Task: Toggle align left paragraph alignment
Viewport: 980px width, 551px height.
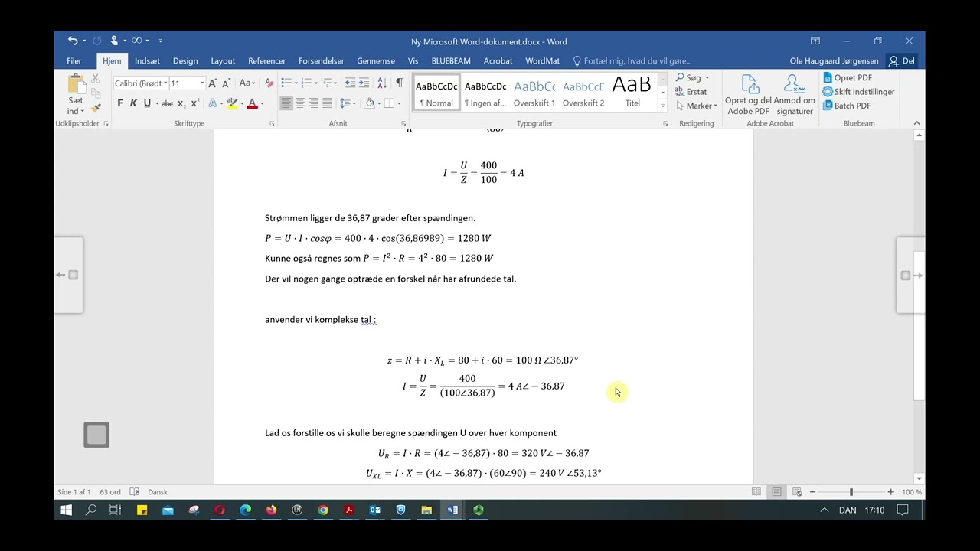Action: click(286, 103)
